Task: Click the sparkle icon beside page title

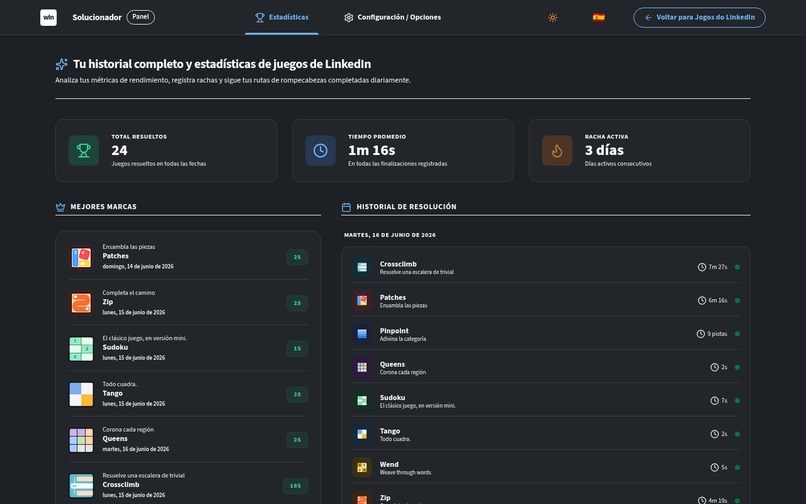Action: coord(61,64)
